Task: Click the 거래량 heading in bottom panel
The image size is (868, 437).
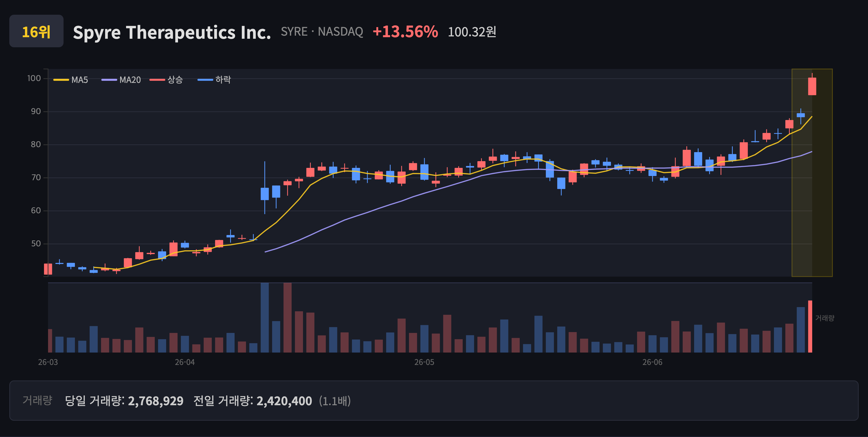Action: pos(37,400)
